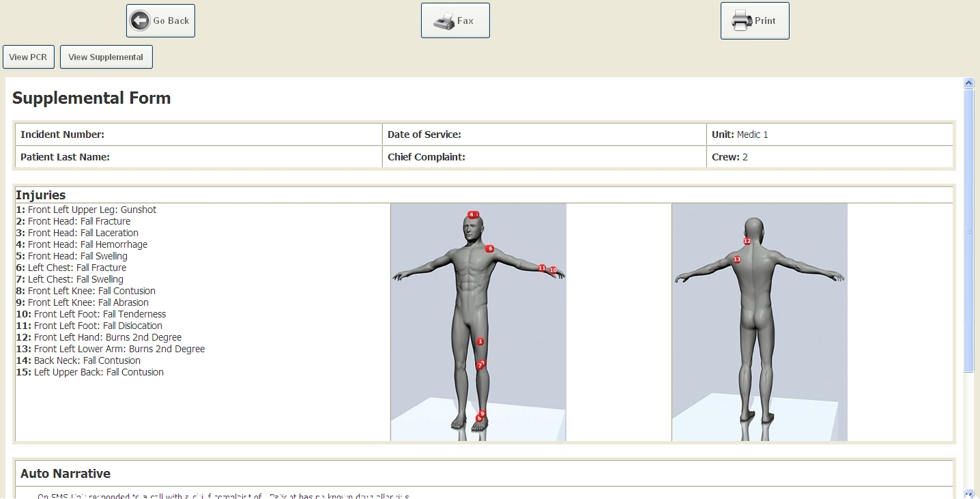Select injury marker 6 on the chest
The width and height of the screenshot is (980, 499).
coord(489,249)
